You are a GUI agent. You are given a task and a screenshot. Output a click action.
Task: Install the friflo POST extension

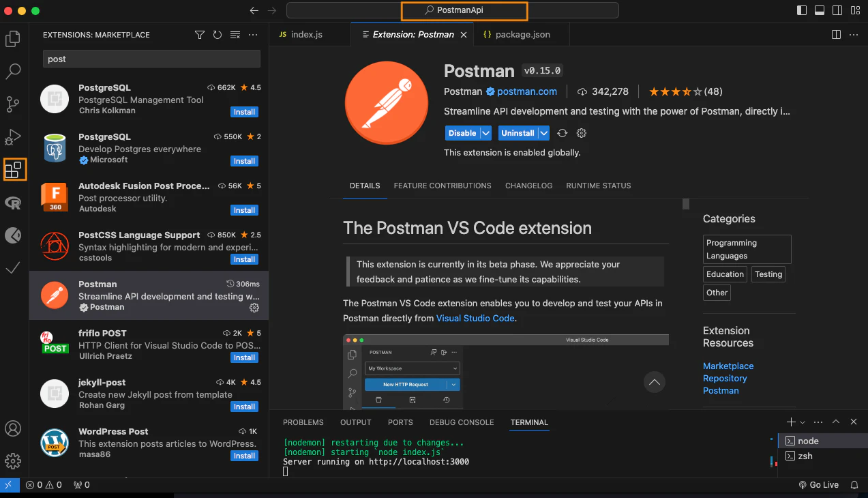click(x=244, y=357)
